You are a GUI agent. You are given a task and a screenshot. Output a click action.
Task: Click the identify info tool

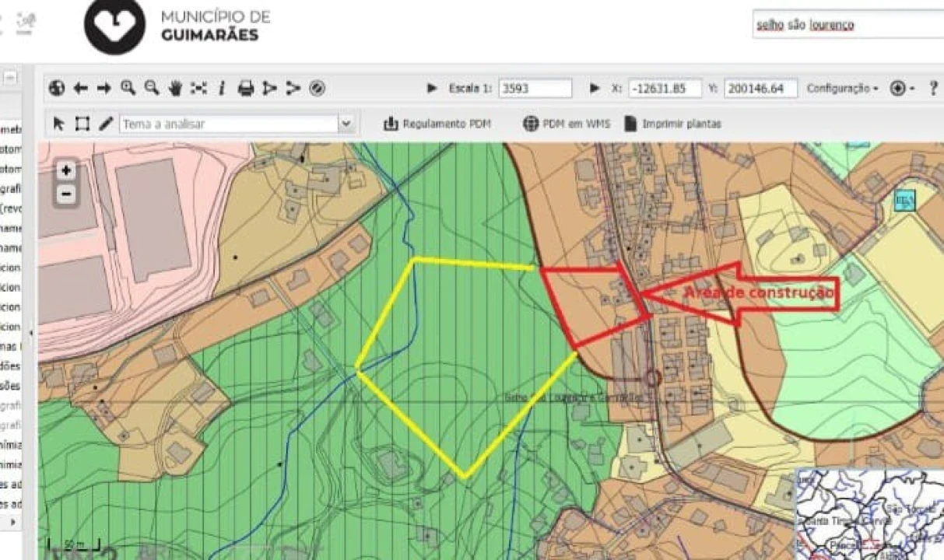coord(222,88)
